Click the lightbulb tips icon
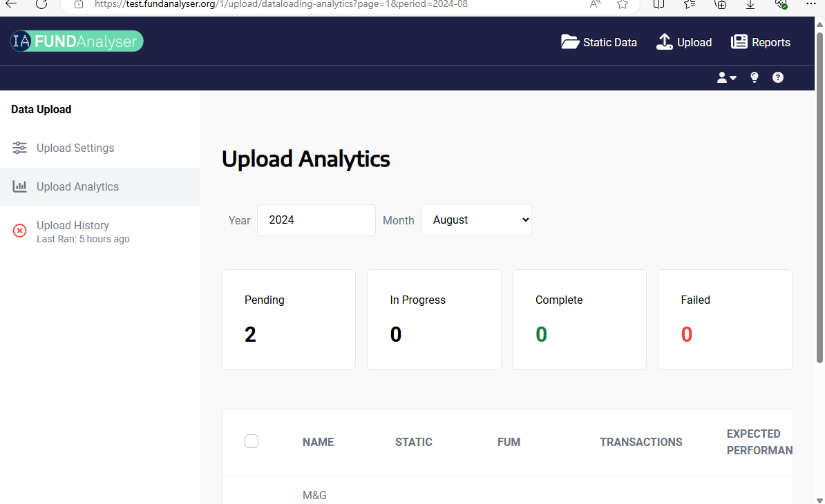The width and height of the screenshot is (825, 504). 755,78
